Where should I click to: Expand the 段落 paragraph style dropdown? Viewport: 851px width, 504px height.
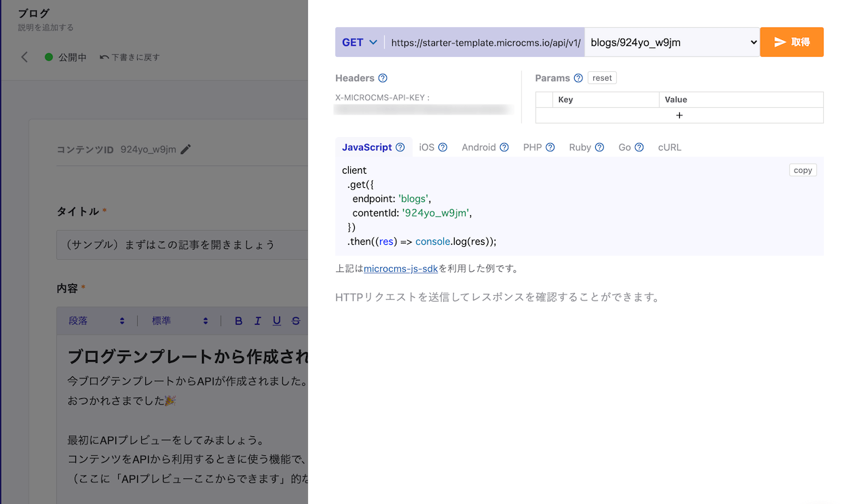pos(96,321)
